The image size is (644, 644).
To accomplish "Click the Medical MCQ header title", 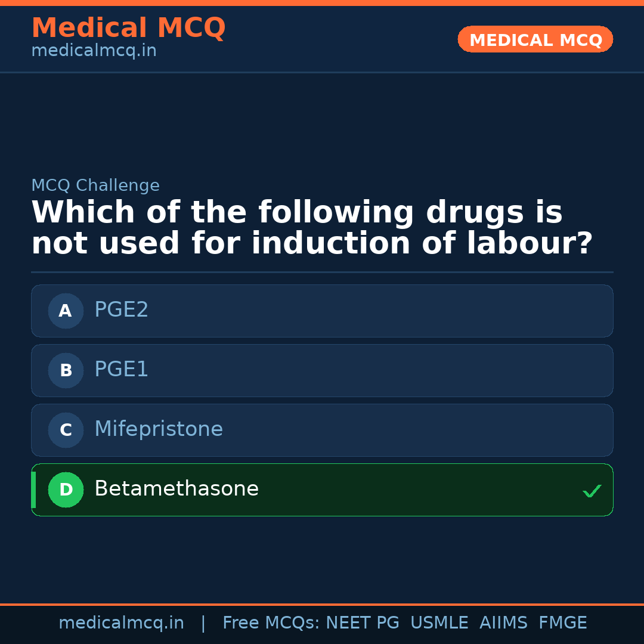I will coord(128,28).
